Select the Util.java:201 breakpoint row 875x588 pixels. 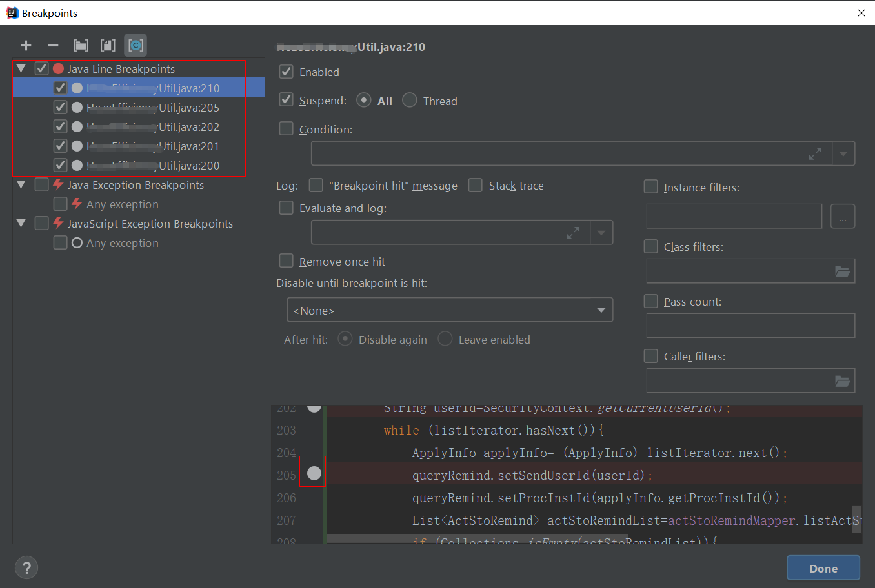pyautogui.click(x=139, y=146)
